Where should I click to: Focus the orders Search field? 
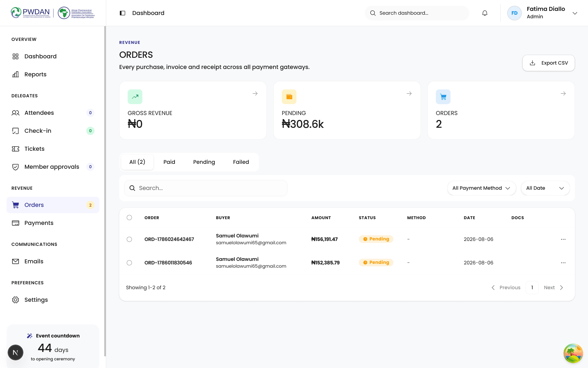[x=206, y=188]
